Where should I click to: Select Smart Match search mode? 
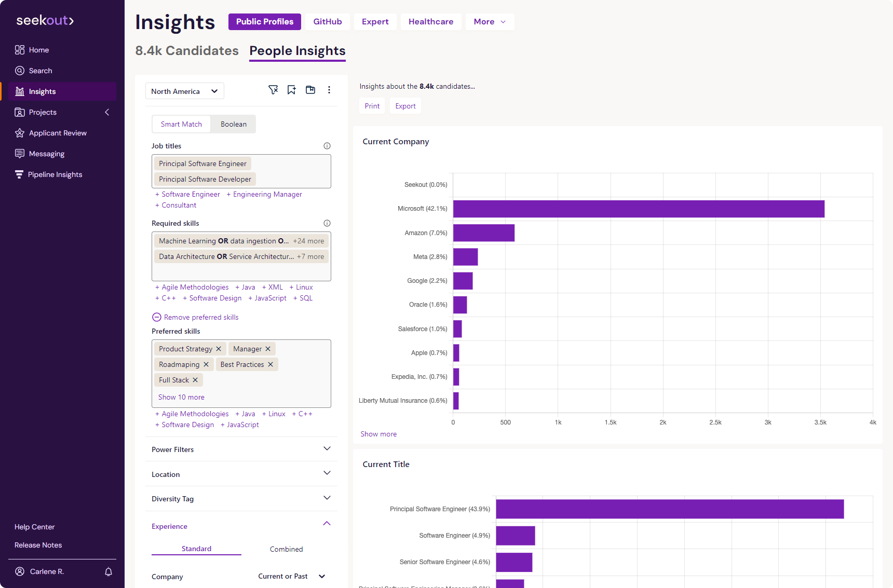click(x=181, y=124)
